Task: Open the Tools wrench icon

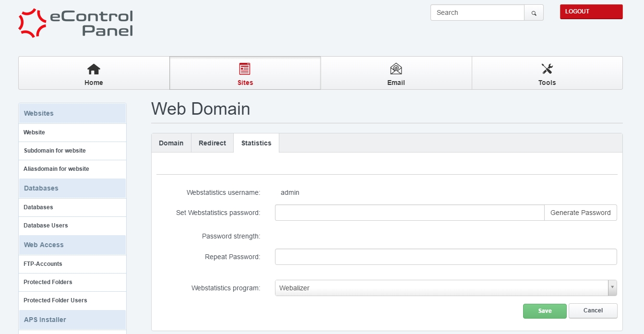Action: (x=547, y=69)
